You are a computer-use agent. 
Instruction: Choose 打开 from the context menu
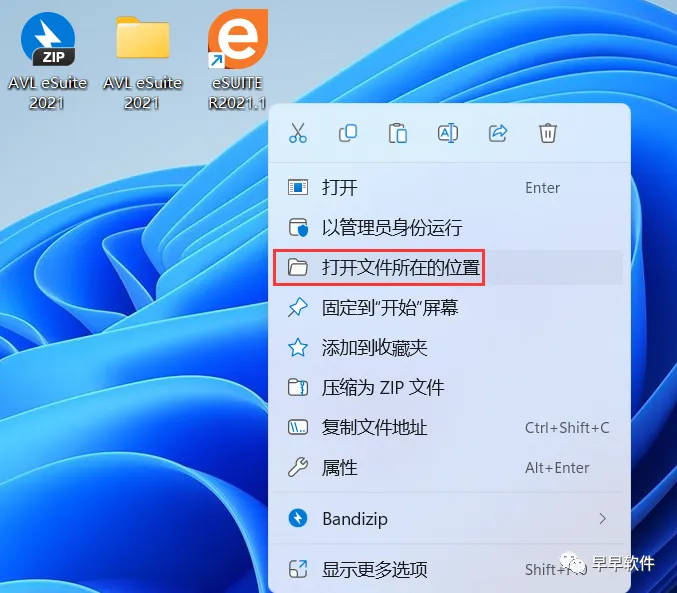point(449,187)
